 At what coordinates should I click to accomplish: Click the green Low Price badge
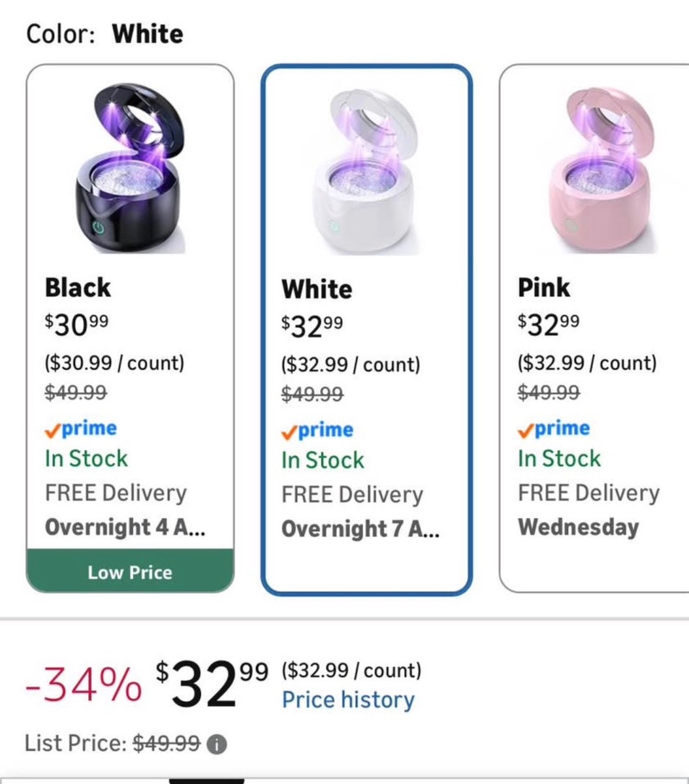click(130, 572)
